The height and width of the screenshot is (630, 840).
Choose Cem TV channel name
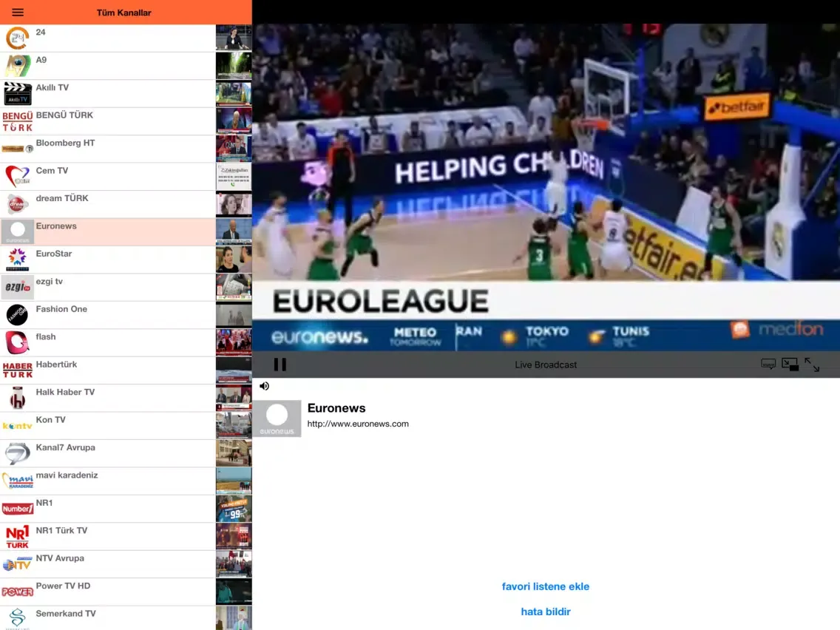[x=52, y=170]
